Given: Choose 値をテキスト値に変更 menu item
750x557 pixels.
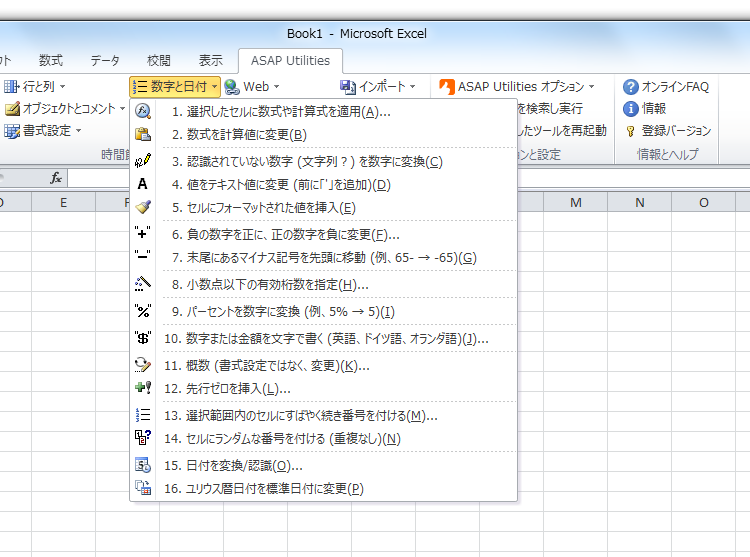Looking at the screenshot, I should click(x=323, y=185).
